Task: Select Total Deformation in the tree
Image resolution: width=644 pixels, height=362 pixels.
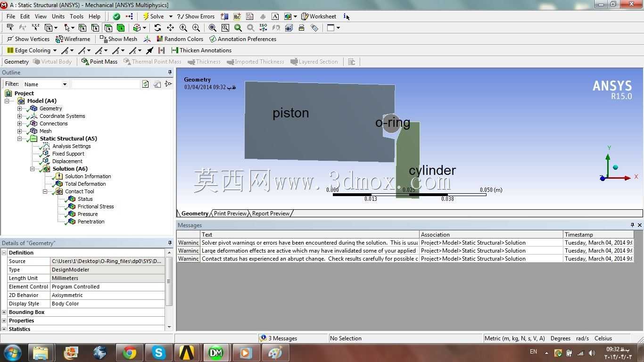Action: (85, 184)
